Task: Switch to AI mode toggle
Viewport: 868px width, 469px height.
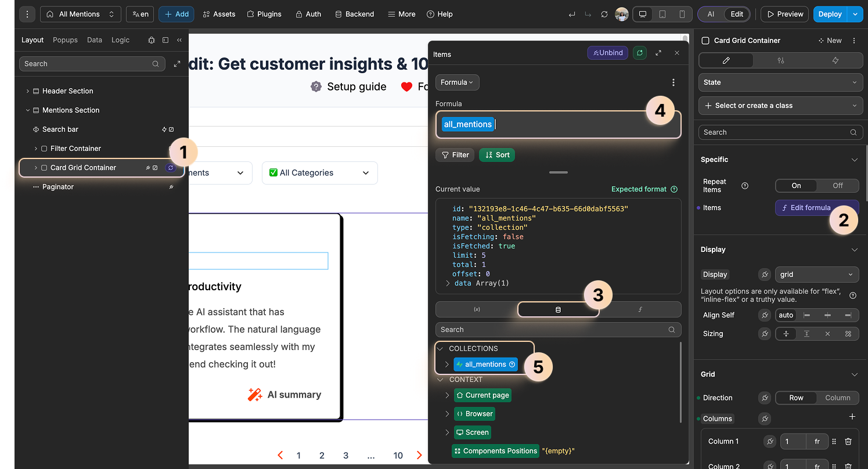Action: pyautogui.click(x=711, y=14)
